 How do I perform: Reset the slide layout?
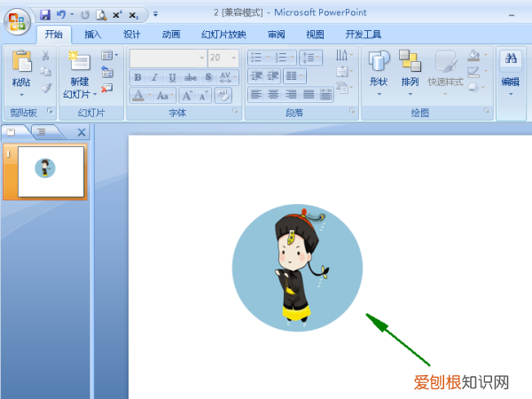coord(107,72)
